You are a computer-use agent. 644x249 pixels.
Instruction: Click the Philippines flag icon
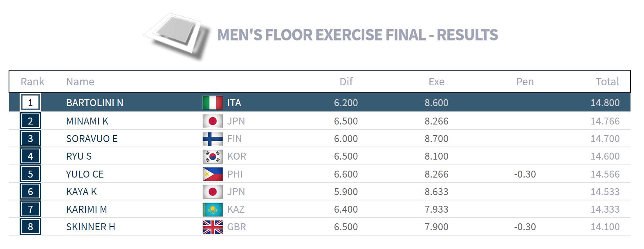213,174
